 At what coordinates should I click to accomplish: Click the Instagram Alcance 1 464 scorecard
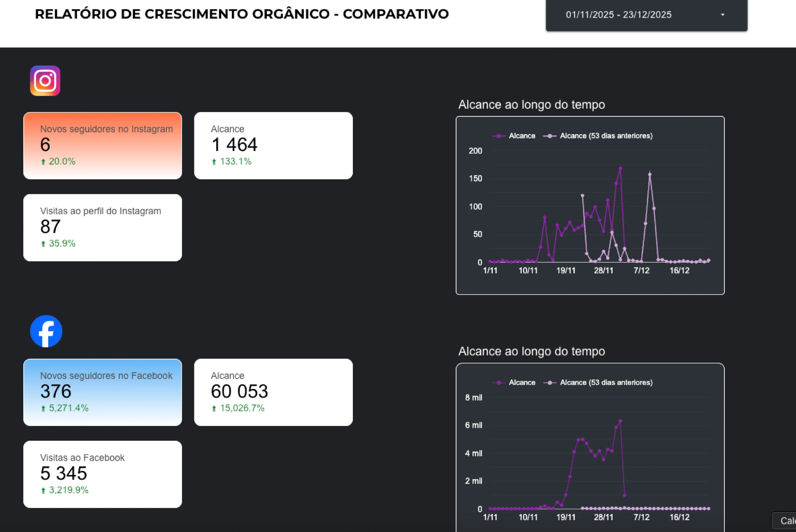click(273, 145)
